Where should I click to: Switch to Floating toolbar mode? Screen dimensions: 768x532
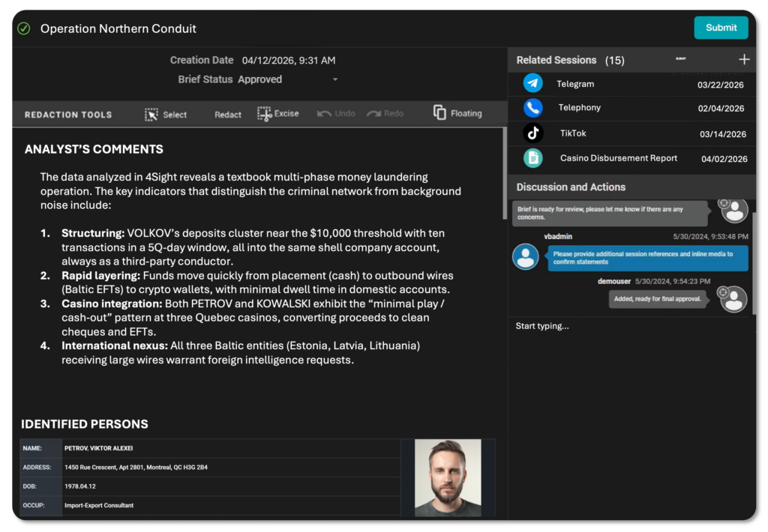pyautogui.click(x=457, y=113)
